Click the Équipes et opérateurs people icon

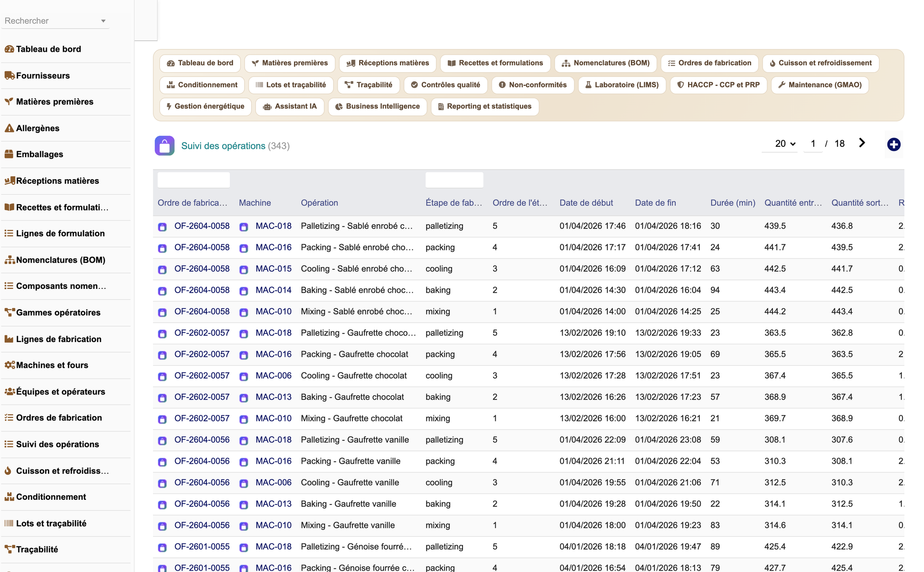coord(9,391)
